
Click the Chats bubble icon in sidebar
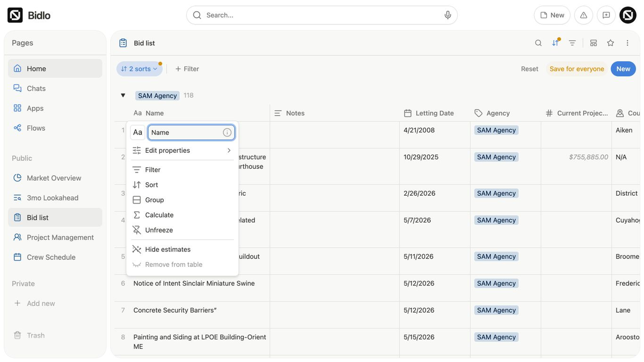click(17, 88)
